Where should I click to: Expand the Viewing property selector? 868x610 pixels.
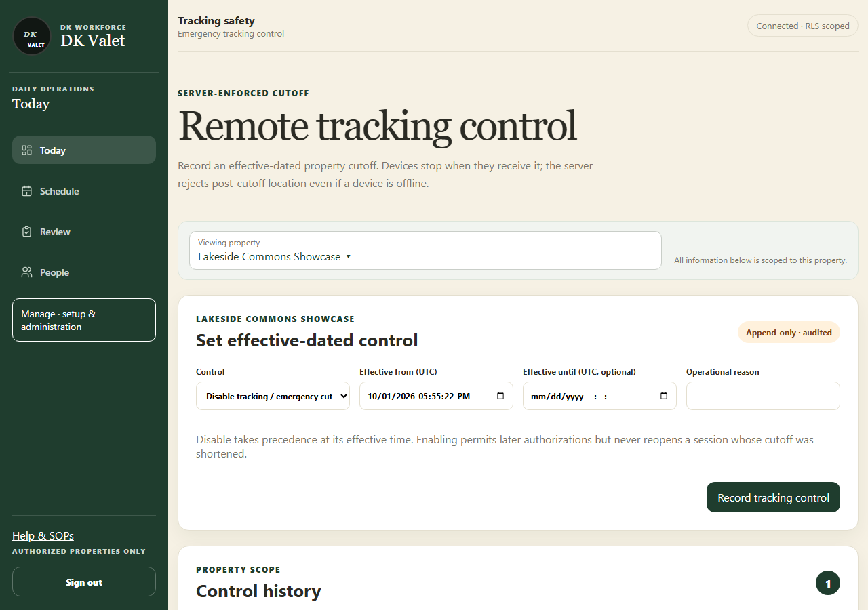coord(425,251)
